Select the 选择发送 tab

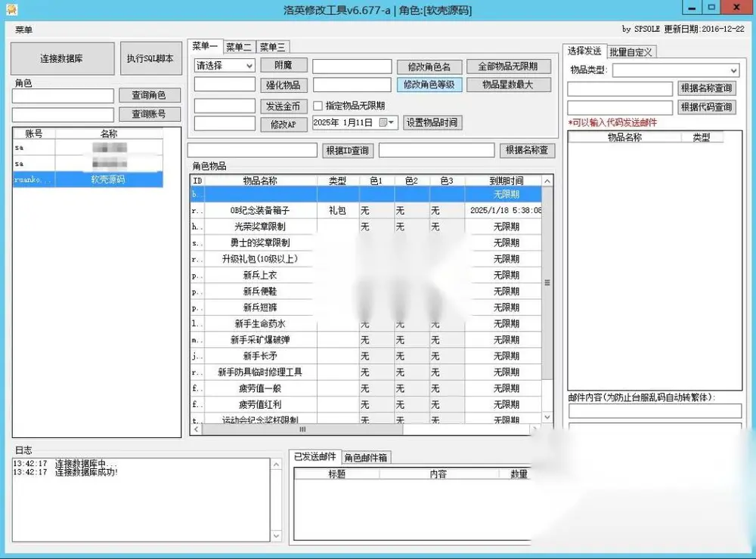(x=584, y=51)
